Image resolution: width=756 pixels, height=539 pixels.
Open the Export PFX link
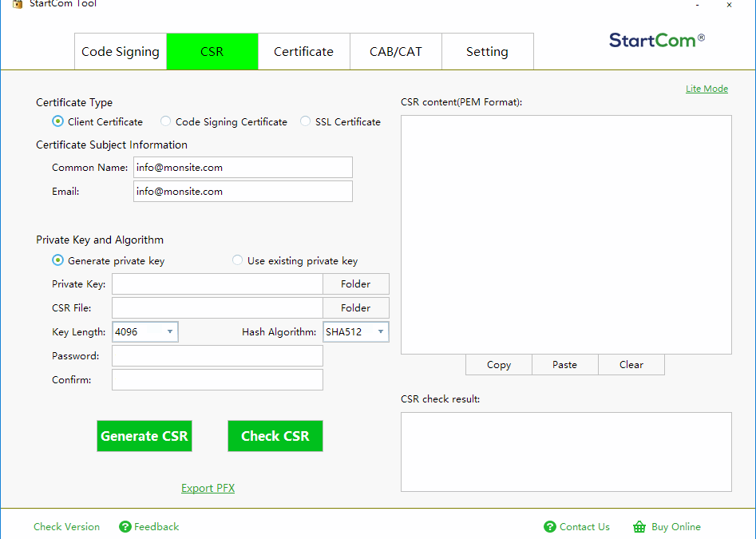point(208,488)
